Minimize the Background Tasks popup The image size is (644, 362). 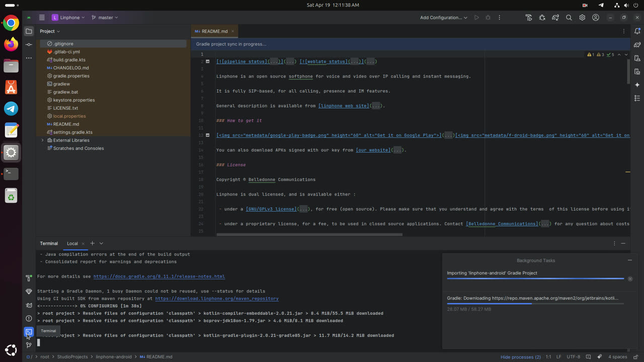tap(629, 260)
